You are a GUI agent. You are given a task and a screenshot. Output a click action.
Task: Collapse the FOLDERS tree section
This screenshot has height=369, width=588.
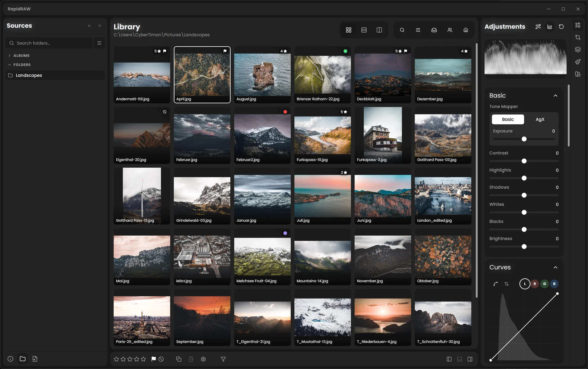click(20, 65)
